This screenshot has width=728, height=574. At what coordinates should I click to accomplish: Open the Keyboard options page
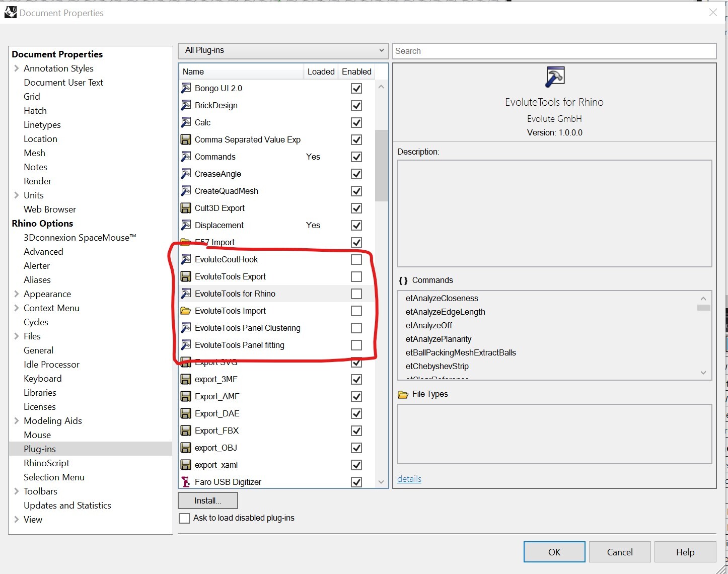pos(43,378)
